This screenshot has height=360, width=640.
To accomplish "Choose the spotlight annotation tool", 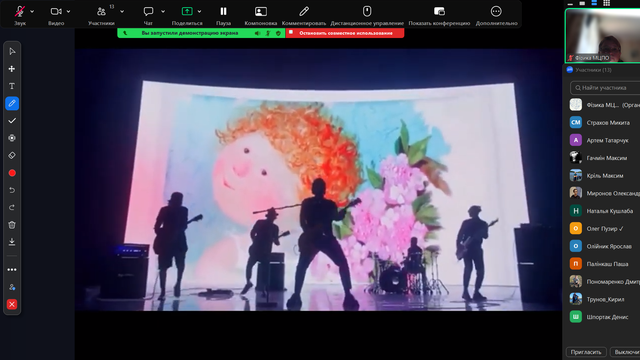I will [x=12, y=138].
